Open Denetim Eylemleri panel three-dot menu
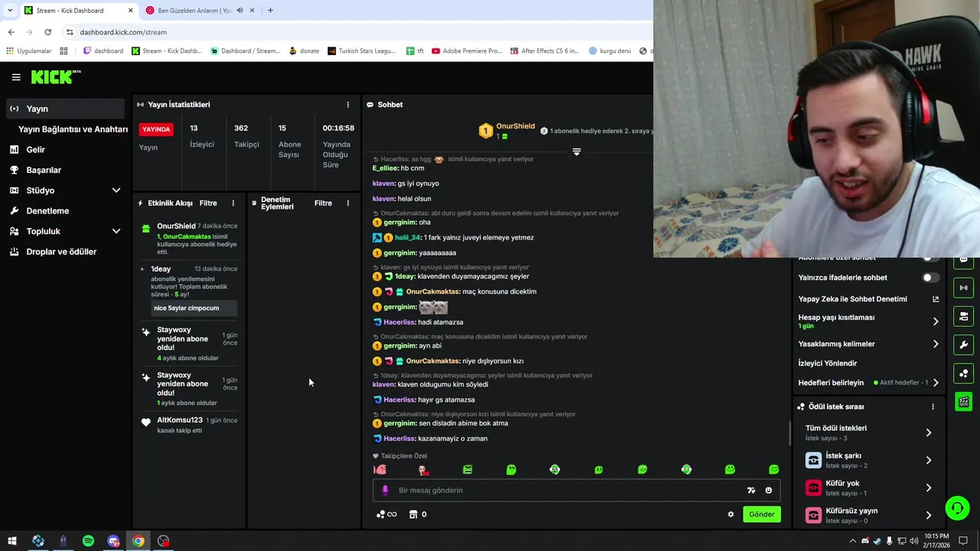 pos(348,204)
